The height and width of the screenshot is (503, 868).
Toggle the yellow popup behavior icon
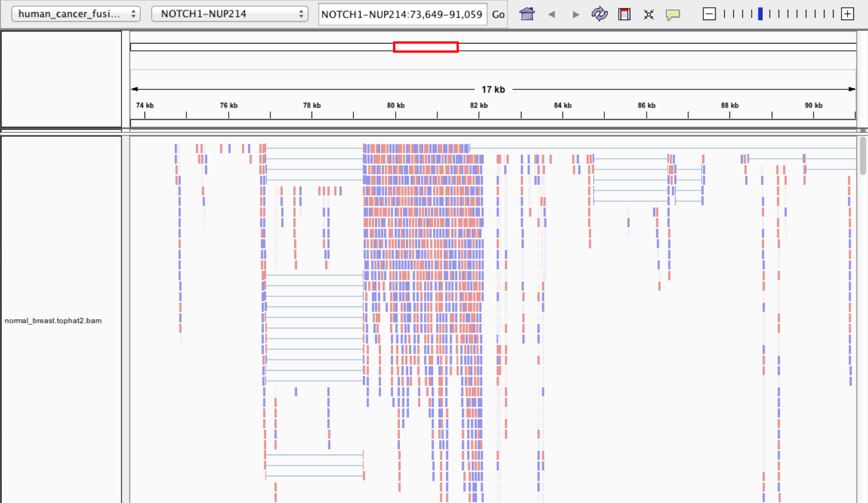click(x=673, y=14)
